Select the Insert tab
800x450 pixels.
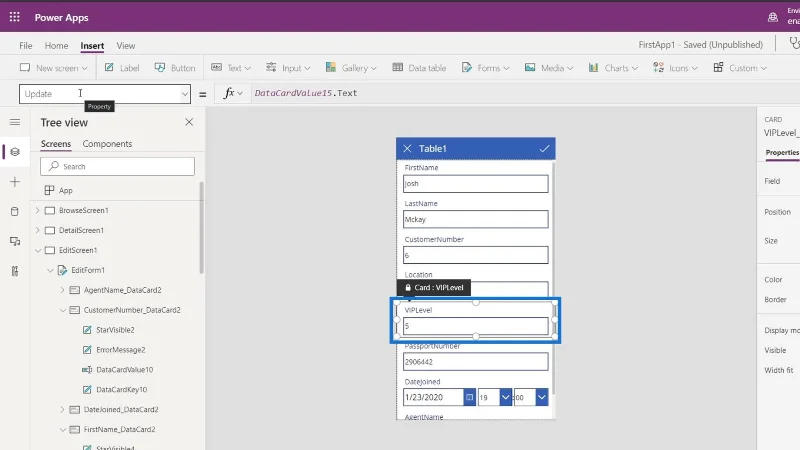[92, 45]
